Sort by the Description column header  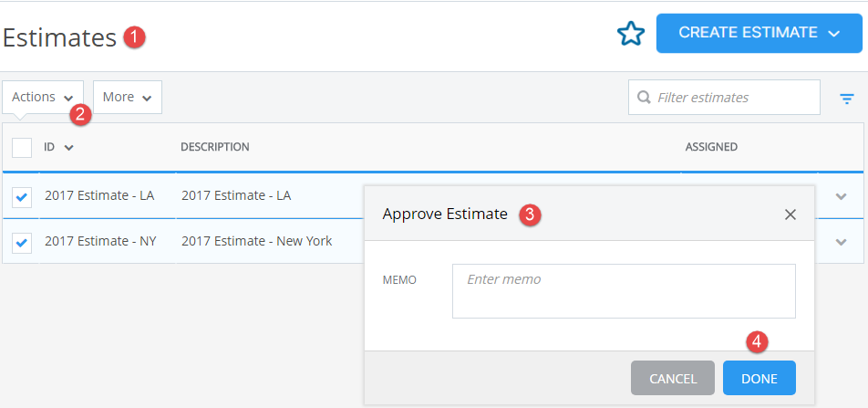click(x=215, y=147)
